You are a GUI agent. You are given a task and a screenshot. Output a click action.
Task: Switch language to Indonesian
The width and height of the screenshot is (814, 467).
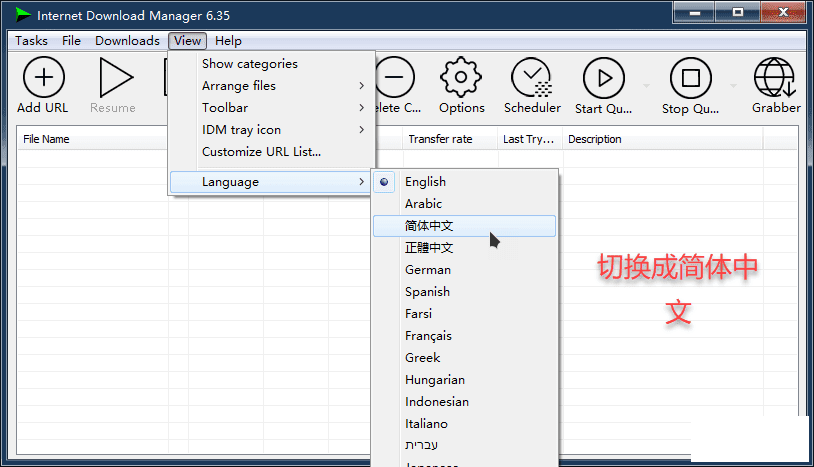[x=465, y=402]
